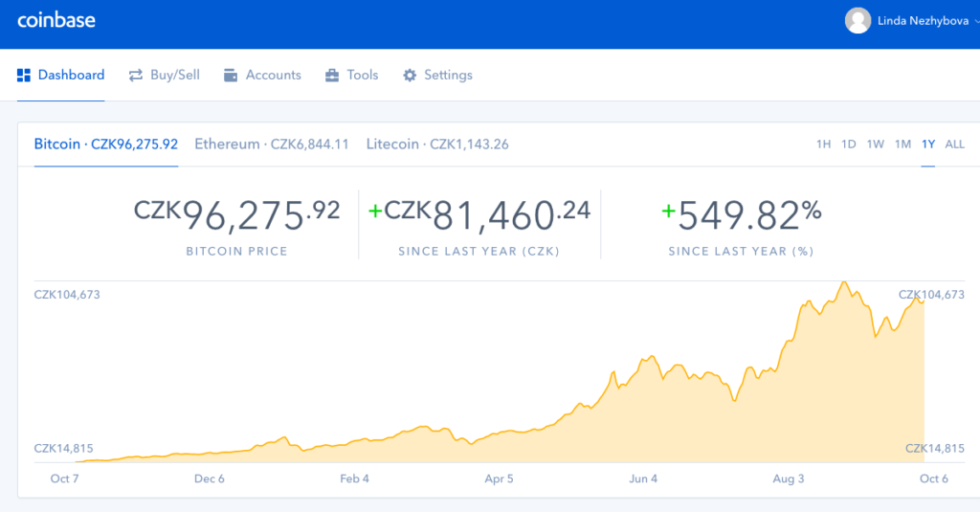Set chart range to 1Y

(928, 145)
